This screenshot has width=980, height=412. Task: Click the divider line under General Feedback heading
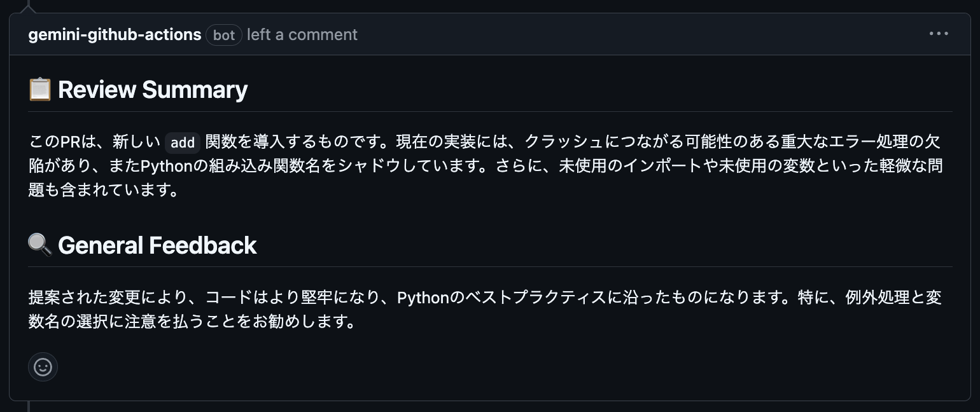point(490,266)
